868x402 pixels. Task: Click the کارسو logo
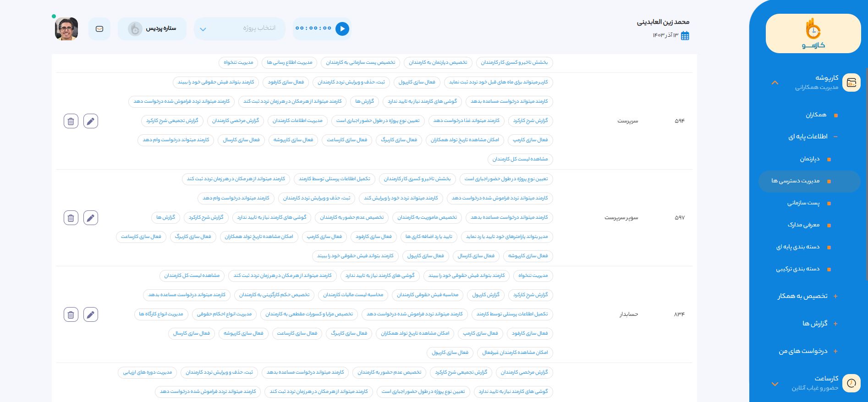(x=813, y=33)
